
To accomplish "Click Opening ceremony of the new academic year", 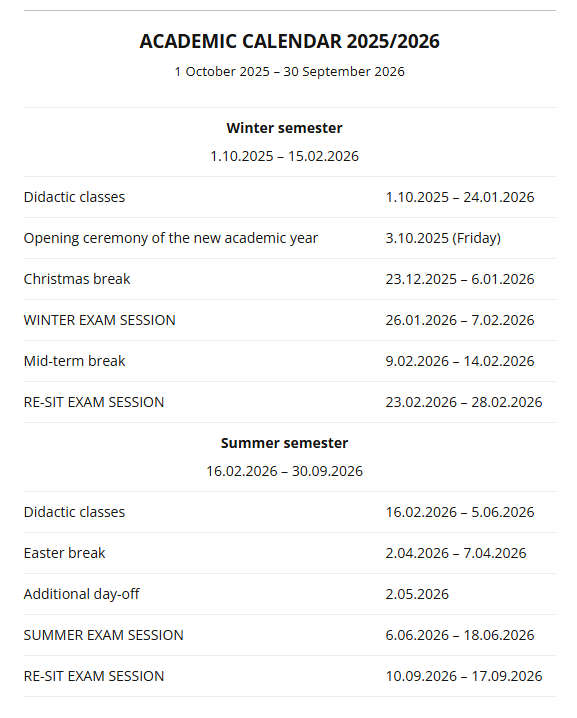I will 171,238.
